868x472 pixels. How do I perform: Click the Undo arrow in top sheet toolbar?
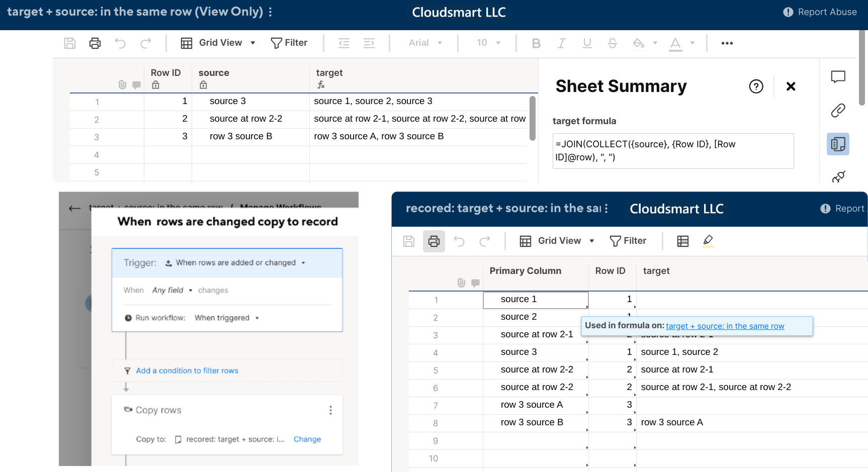coord(120,43)
